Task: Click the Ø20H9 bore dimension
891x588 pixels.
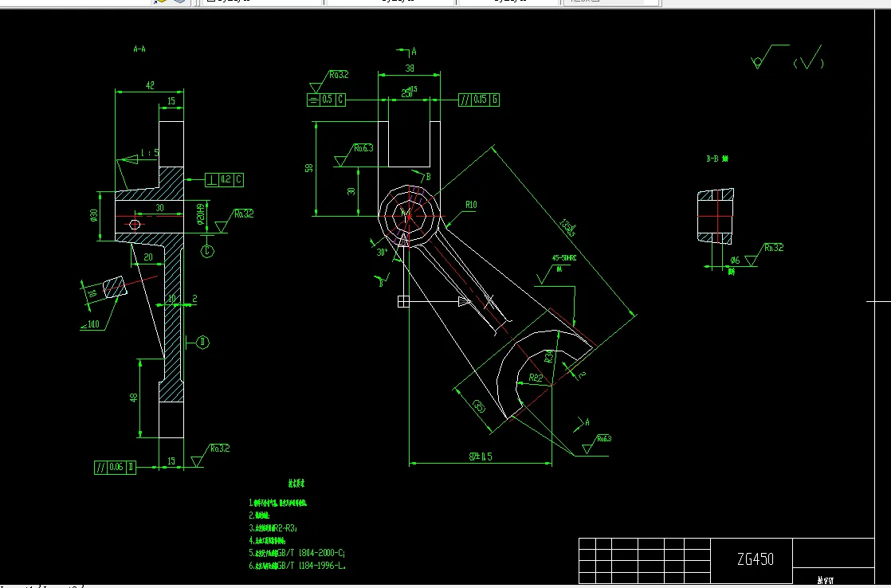Action: click(200, 215)
